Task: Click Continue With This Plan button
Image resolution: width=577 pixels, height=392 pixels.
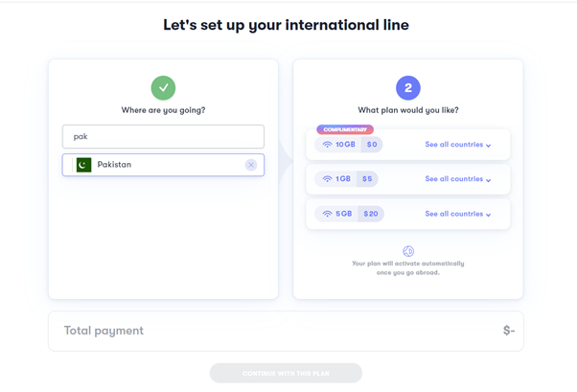Action: (286, 373)
